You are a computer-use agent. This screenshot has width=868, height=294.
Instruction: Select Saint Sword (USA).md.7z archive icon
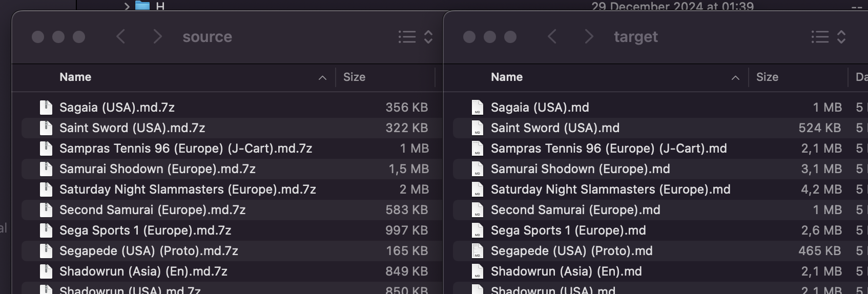point(46,128)
